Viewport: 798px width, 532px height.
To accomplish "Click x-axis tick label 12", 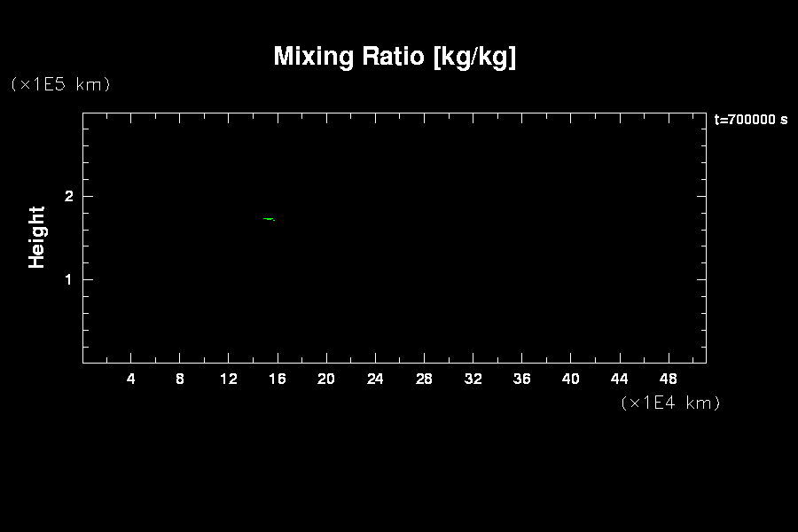I will point(229,379).
